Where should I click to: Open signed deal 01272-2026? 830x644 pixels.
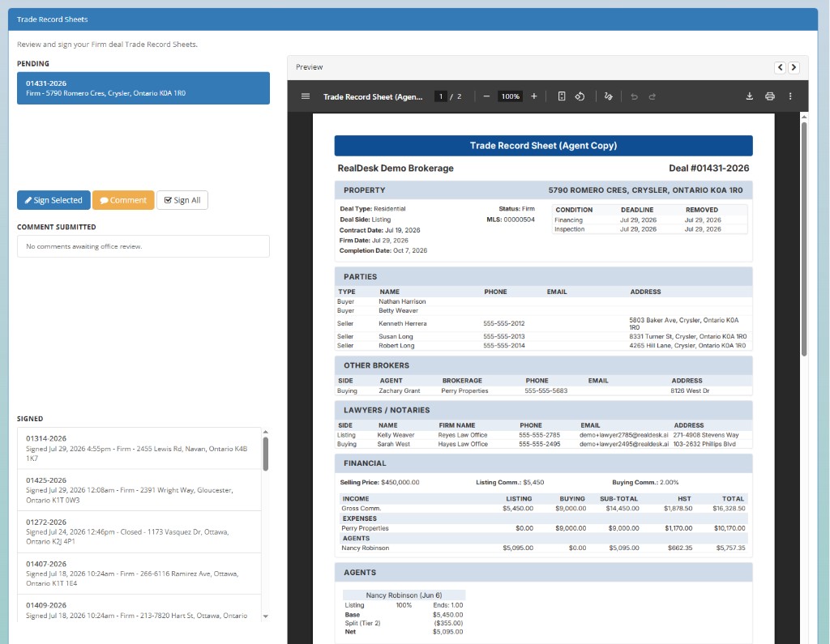coord(139,532)
